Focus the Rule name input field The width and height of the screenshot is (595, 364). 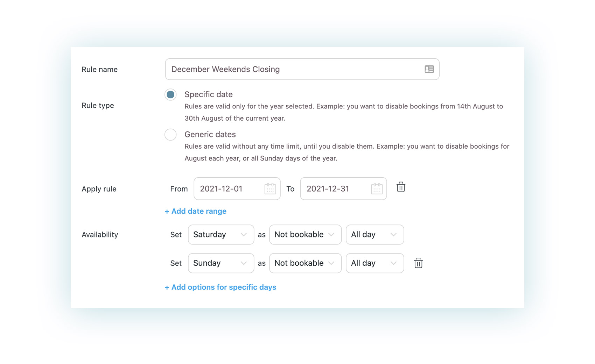click(x=302, y=69)
